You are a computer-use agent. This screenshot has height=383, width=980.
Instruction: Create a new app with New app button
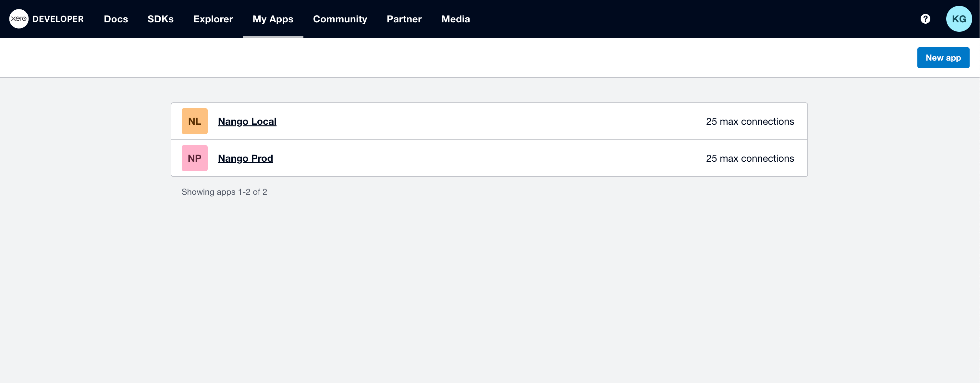point(943,58)
